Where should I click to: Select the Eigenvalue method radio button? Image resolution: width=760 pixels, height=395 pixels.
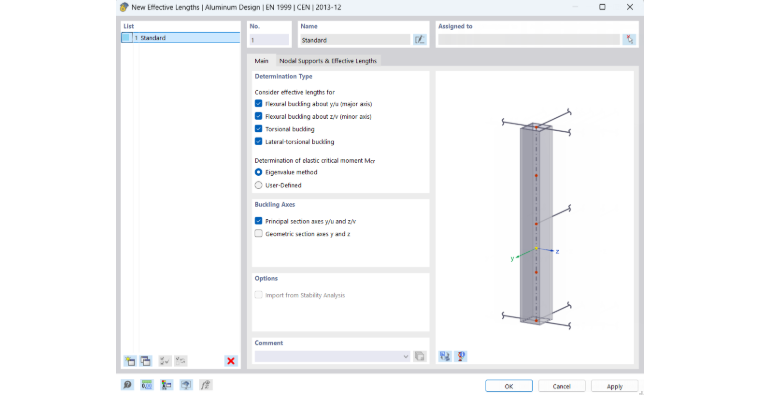[258, 172]
